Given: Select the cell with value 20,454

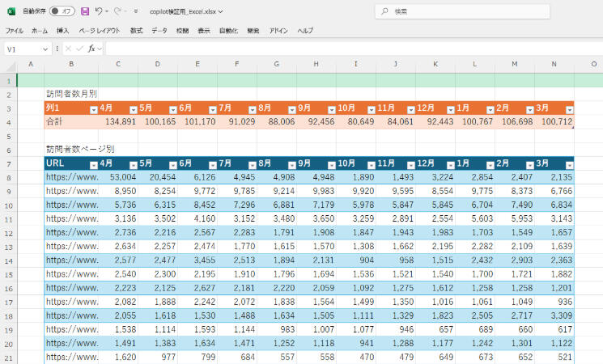Looking at the screenshot, I should pyautogui.click(x=158, y=177).
